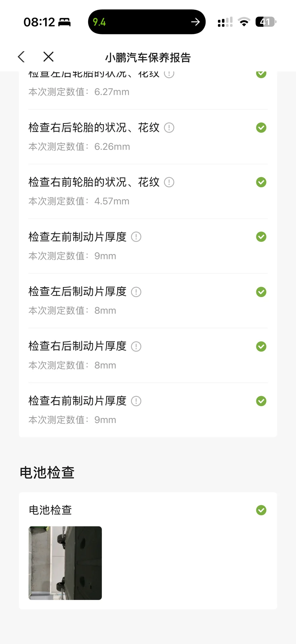The height and width of the screenshot is (644, 296).
Task: Show info for 检查右后制动片厚度
Action: click(136, 346)
